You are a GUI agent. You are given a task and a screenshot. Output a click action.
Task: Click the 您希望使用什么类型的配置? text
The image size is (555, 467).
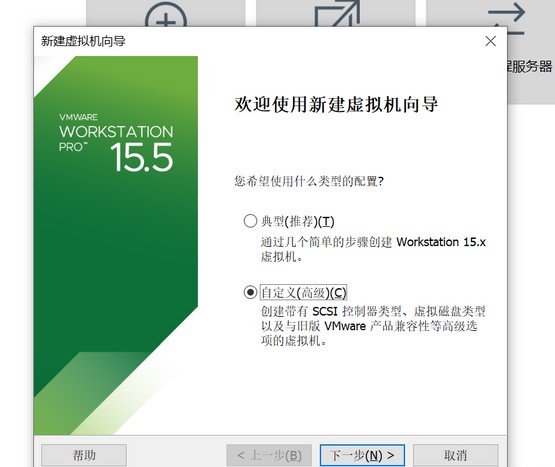(x=309, y=181)
